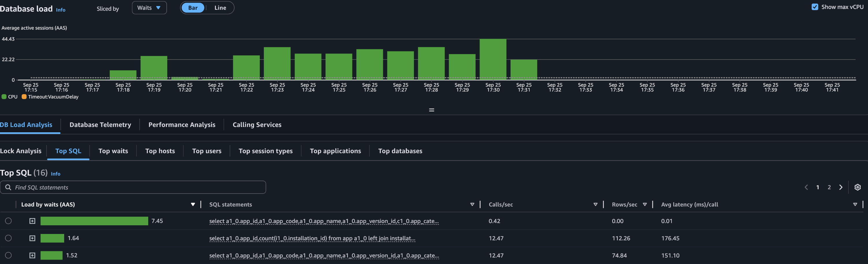
Task: Open the left join installation SQL statement link
Action: [312, 238]
